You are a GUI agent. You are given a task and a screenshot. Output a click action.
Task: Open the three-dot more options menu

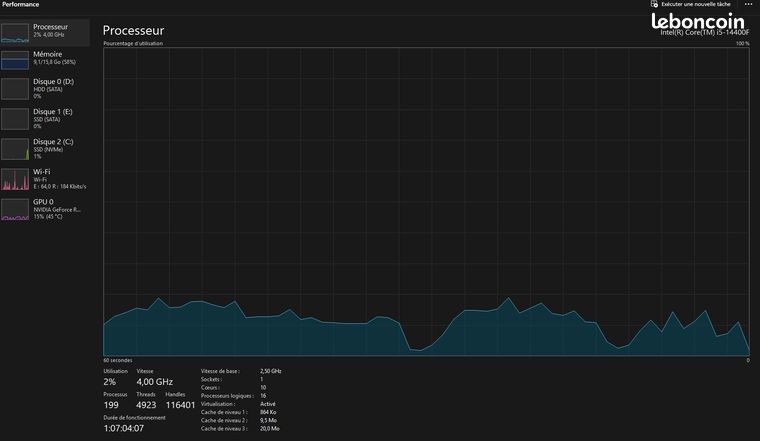tap(748, 4)
